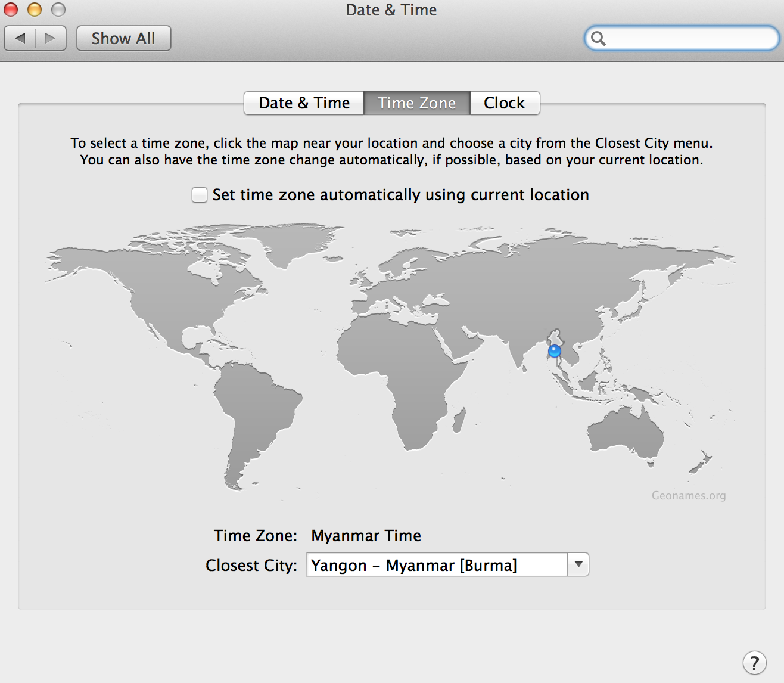784x683 pixels.
Task: Switch to the Date & Time tab
Action: coord(304,103)
